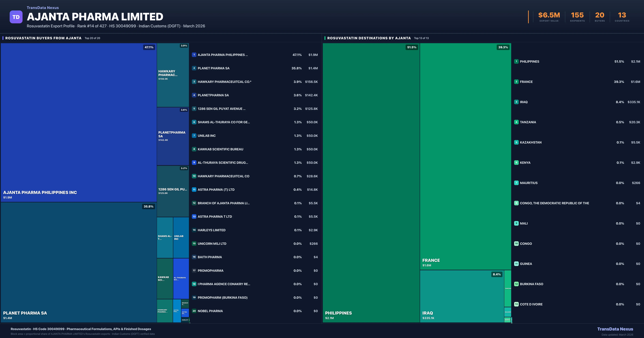Click the Rosuvastatin Destinations By Ajanta header
The height and width of the screenshot is (338, 644).
click(x=369, y=38)
